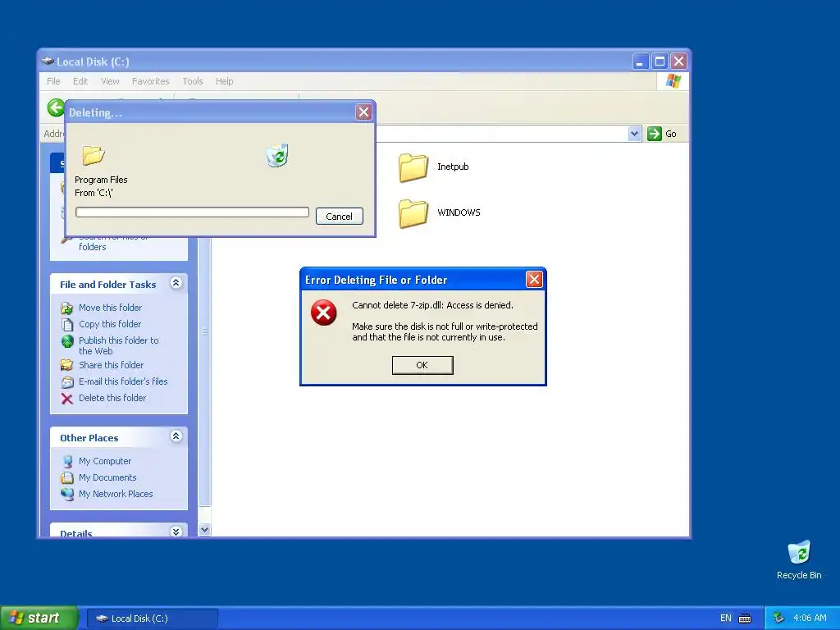Click the Windows flag logo in menu bar
Image resolution: width=840 pixels, height=630 pixels.
(673, 81)
